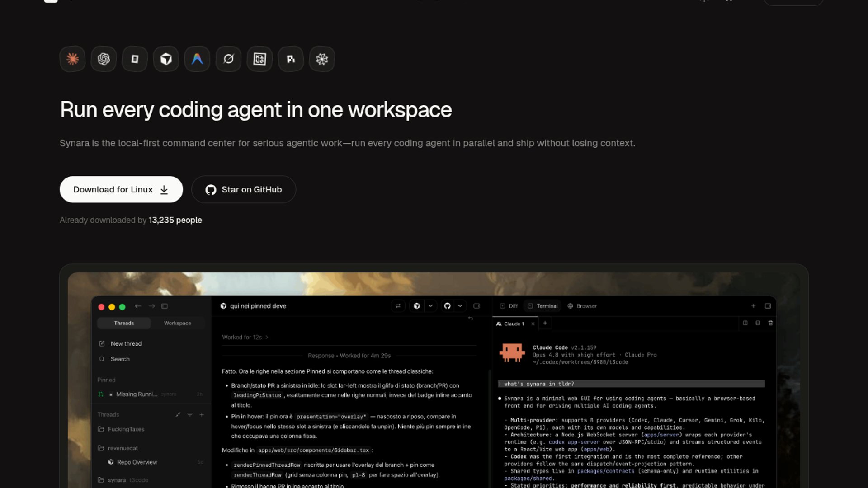Image resolution: width=868 pixels, height=488 pixels.
Task: Click the maximize panel icon at top right
Action: click(x=768, y=306)
